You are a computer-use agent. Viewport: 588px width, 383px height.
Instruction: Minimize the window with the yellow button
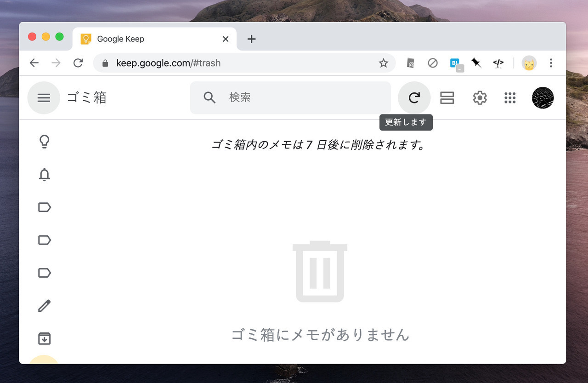46,37
